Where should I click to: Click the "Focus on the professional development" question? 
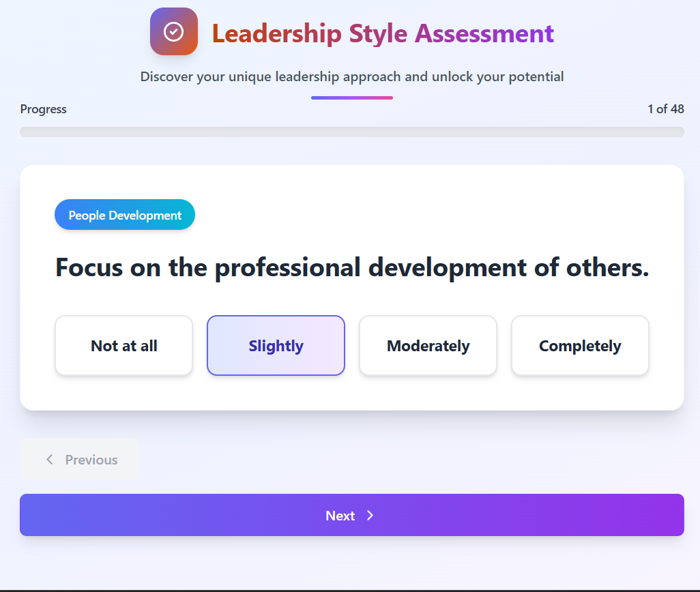tap(351, 267)
